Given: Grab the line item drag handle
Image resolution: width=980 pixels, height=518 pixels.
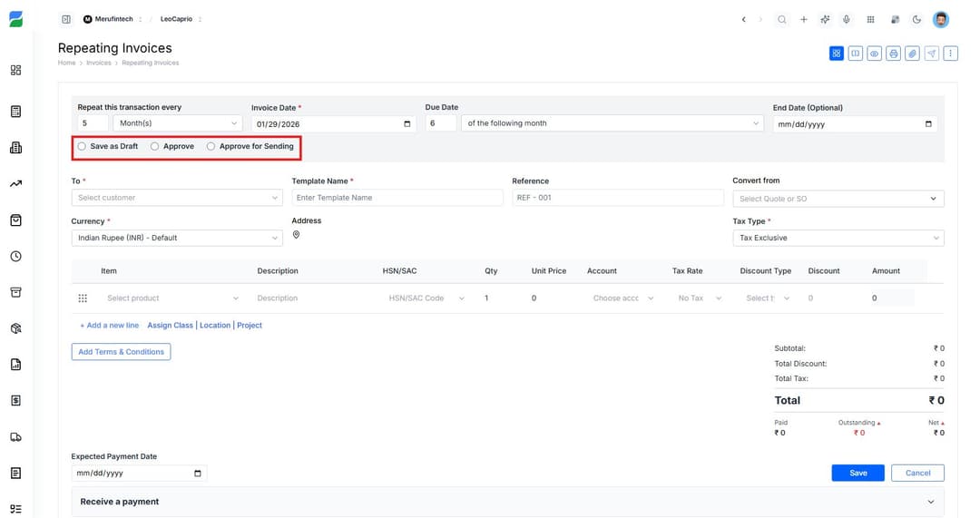Looking at the screenshot, I should pyautogui.click(x=83, y=298).
